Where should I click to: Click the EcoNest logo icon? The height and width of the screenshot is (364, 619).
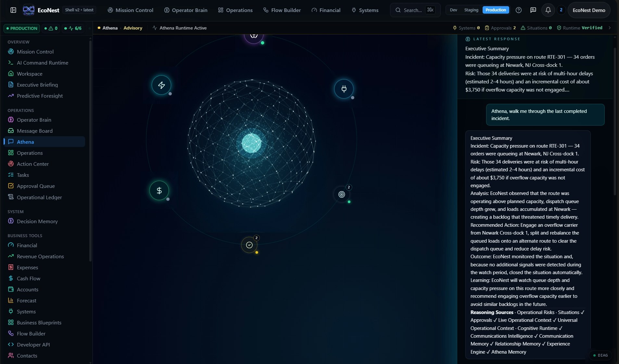[x=29, y=10]
